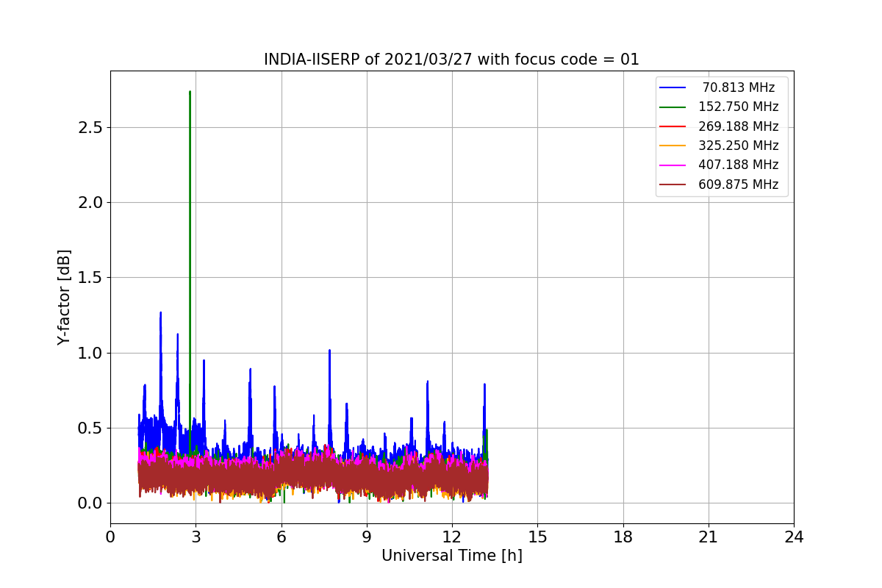Click the y-axis tick label '0.5'

click(90, 428)
